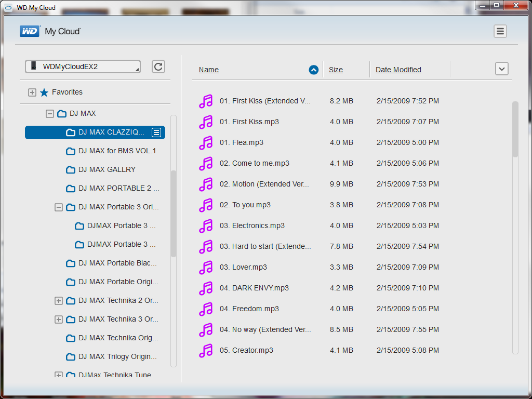Sort files by Size column
The height and width of the screenshot is (399, 532).
[336, 70]
